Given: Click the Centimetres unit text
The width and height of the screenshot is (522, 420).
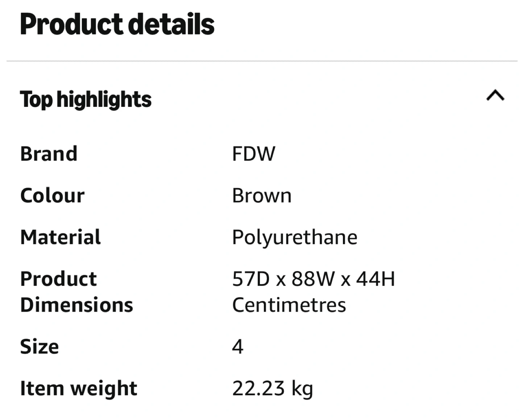Looking at the screenshot, I should pyautogui.click(x=289, y=305).
